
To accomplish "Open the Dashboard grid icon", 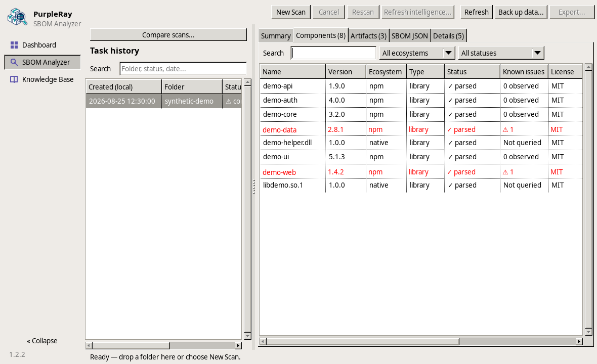I will point(14,45).
